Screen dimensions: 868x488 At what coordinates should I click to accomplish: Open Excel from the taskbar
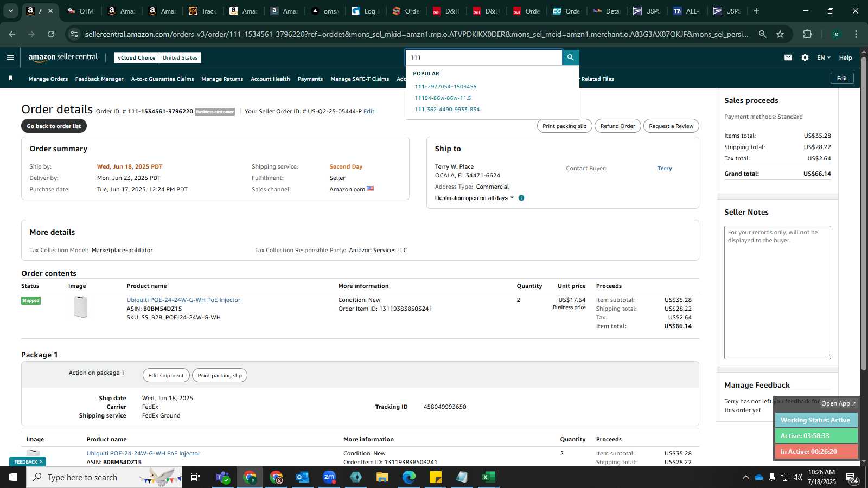click(x=489, y=477)
